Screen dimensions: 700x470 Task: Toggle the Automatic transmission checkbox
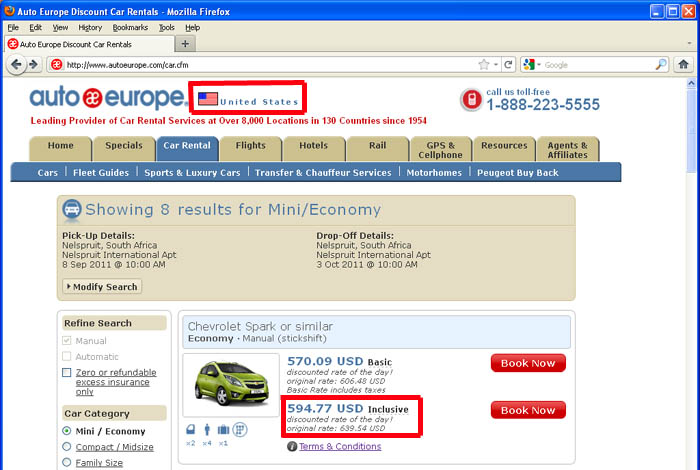pyautogui.click(x=67, y=356)
